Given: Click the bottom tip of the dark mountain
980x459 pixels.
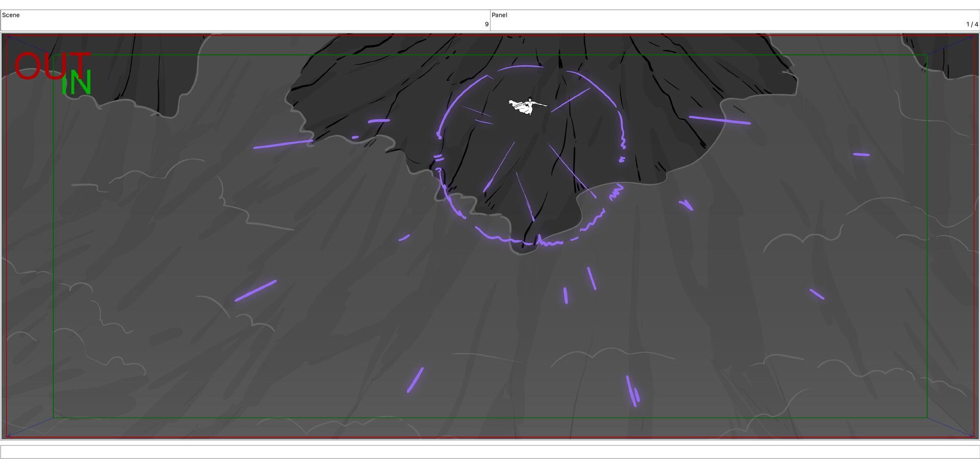Looking at the screenshot, I should click(522, 249).
